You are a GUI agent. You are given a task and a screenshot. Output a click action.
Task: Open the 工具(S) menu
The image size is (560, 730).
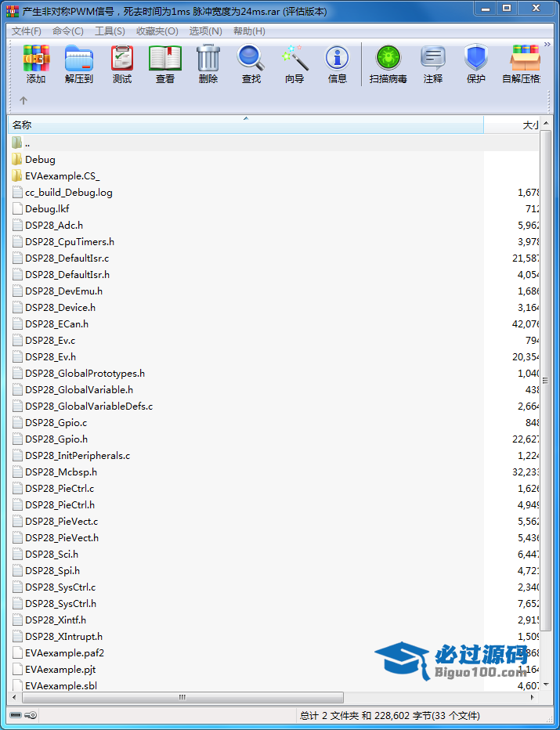click(110, 31)
